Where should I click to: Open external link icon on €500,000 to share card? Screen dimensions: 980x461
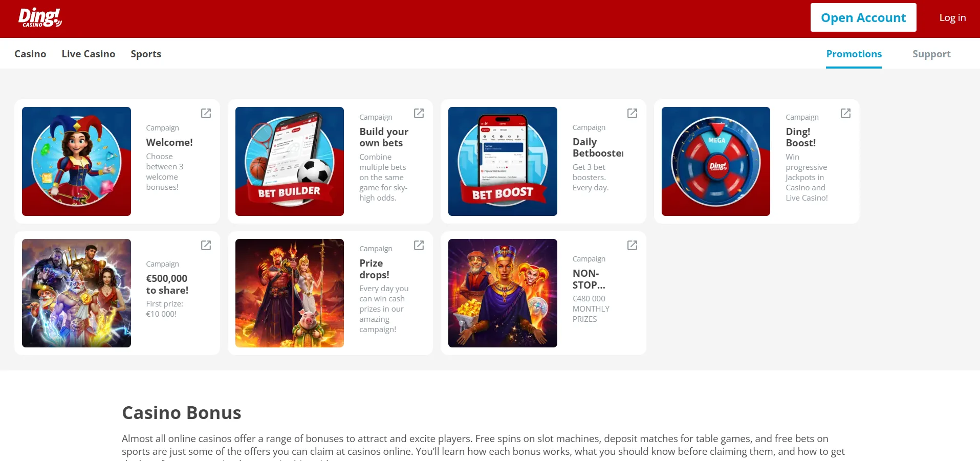206,245
